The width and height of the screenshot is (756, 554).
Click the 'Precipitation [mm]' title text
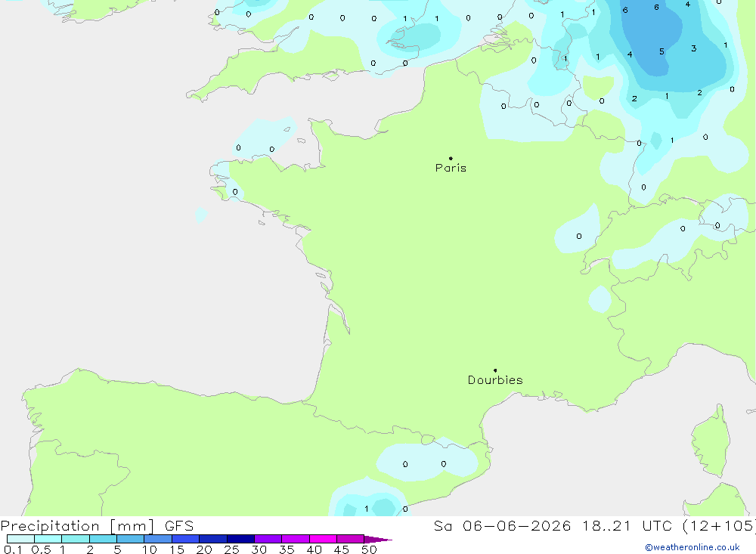pyautogui.click(x=77, y=526)
